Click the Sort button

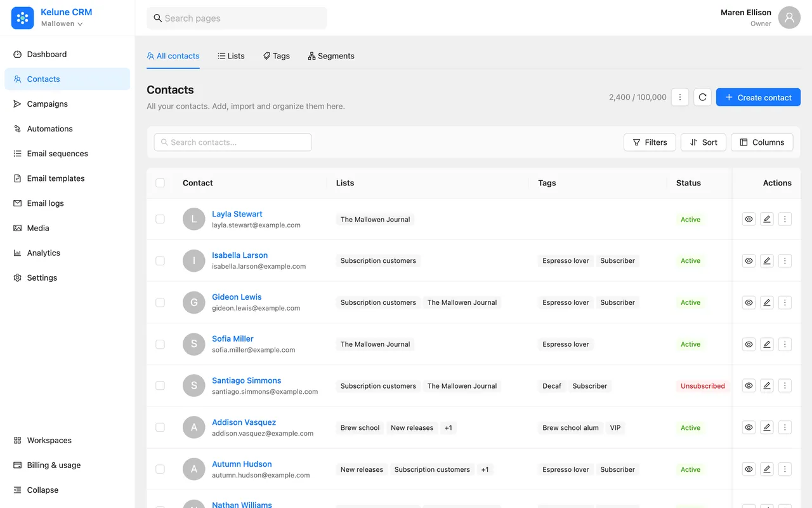click(704, 142)
